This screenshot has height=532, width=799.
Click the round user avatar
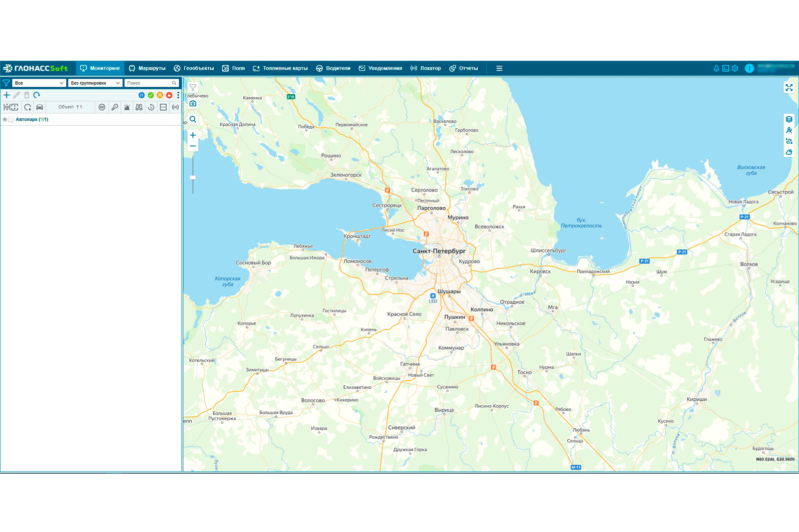coord(750,68)
